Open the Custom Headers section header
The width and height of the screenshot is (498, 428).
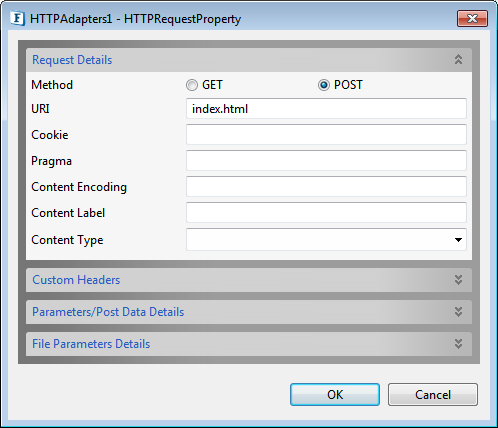(249, 280)
